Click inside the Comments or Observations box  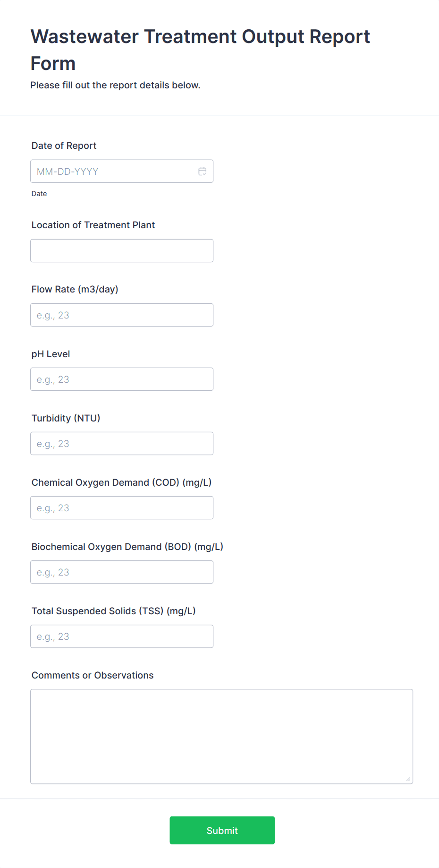click(221, 732)
